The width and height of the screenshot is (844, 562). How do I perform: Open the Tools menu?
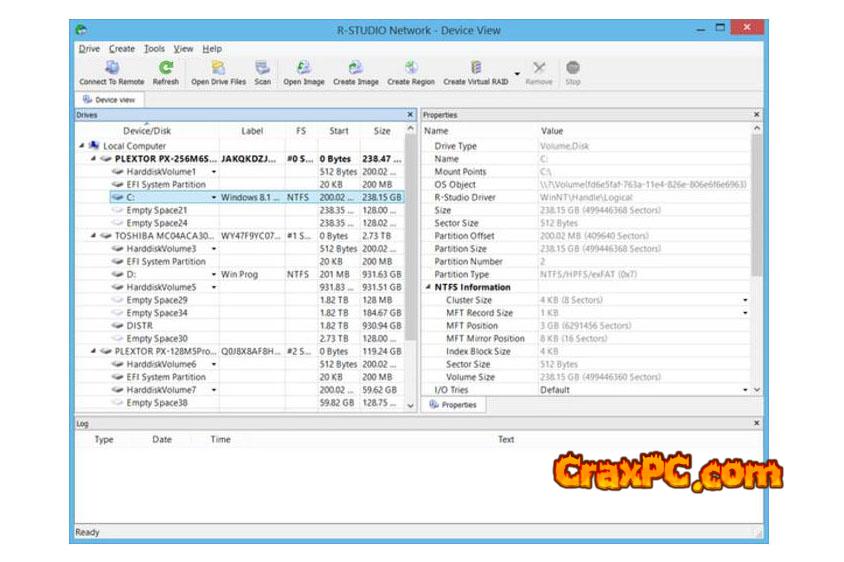154,48
